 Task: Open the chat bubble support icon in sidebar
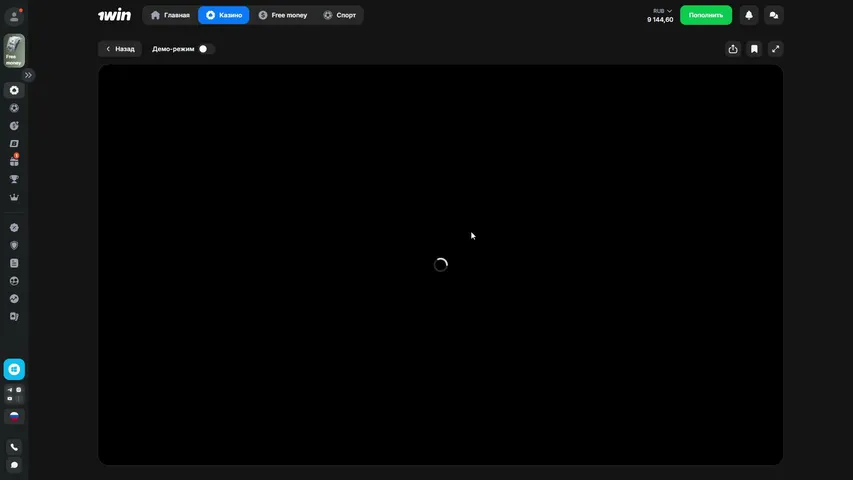coord(14,465)
